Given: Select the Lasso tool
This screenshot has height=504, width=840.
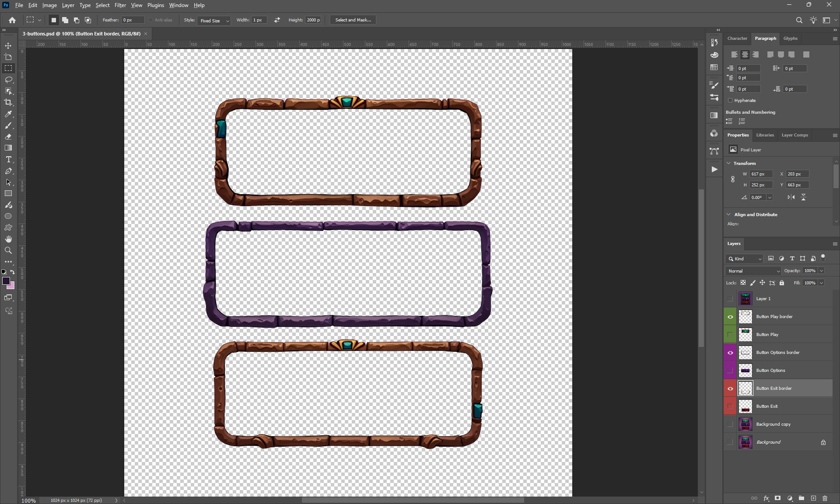Looking at the screenshot, I should (x=8, y=80).
